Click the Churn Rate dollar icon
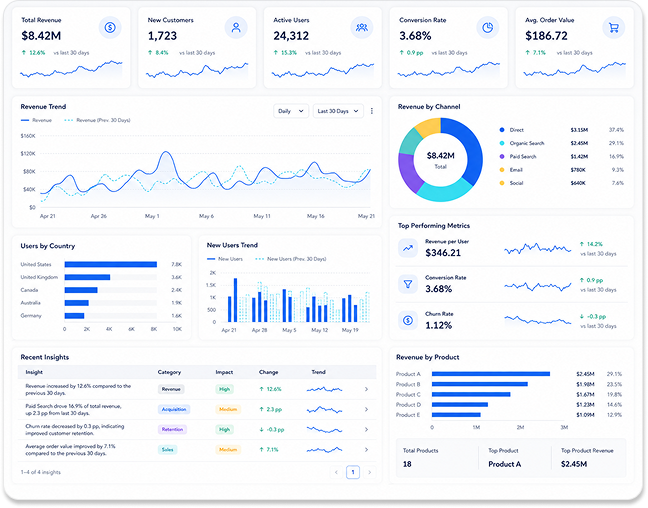This screenshot has width=648, height=508. tap(408, 320)
